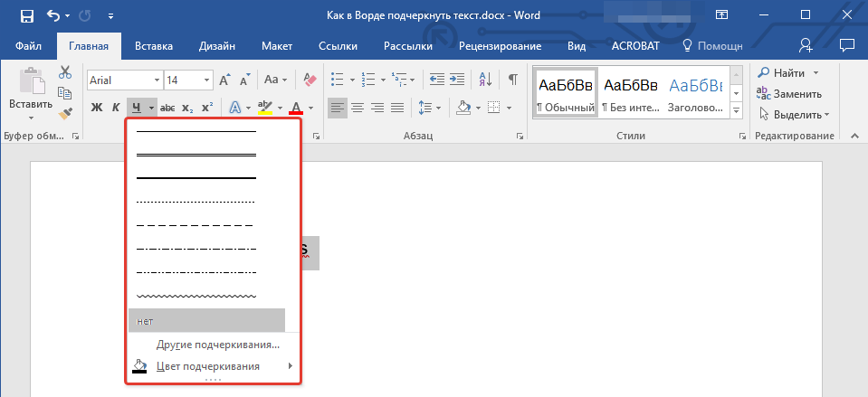868x397 pixels.
Task: Select the wavy underline style
Action: click(x=196, y=296)
